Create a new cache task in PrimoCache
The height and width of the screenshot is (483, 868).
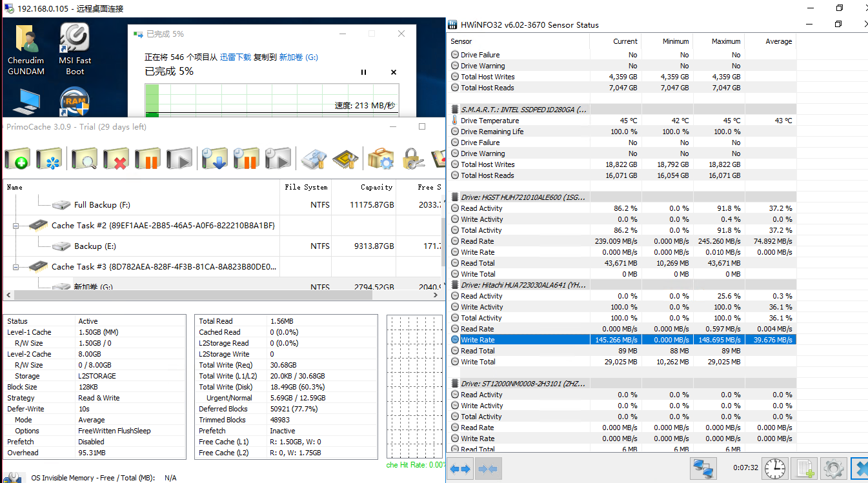coord(17,159)
